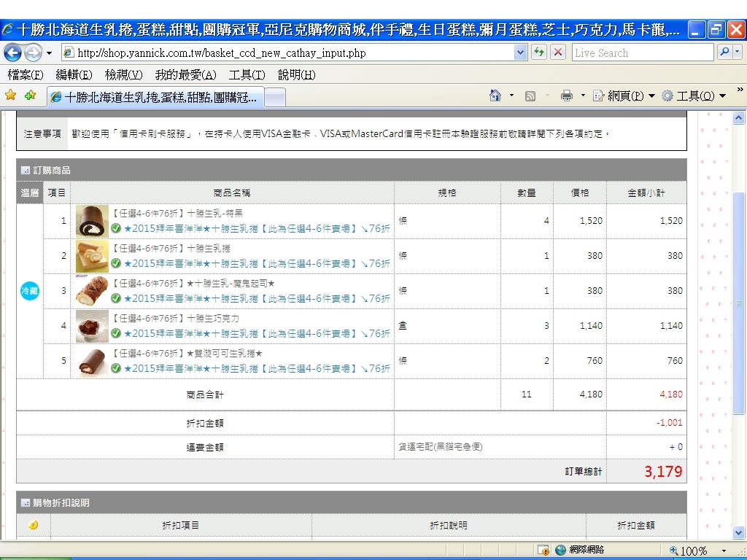This screenshot has height=560, width=747.
Task: Click the 購物折扣說明 section header icon
Action: (26, 503)
